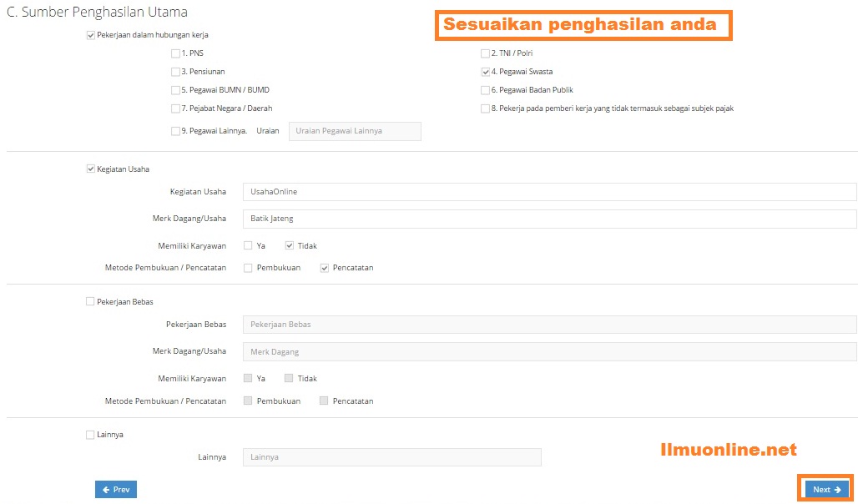Select Pembukuan method under Kegiatan Usaha

click(248, 268)
